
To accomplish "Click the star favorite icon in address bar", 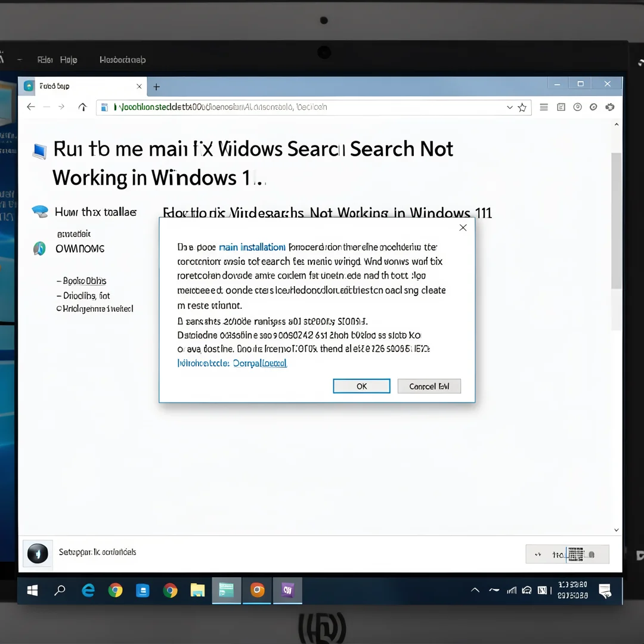I will [x=522, y=107].
